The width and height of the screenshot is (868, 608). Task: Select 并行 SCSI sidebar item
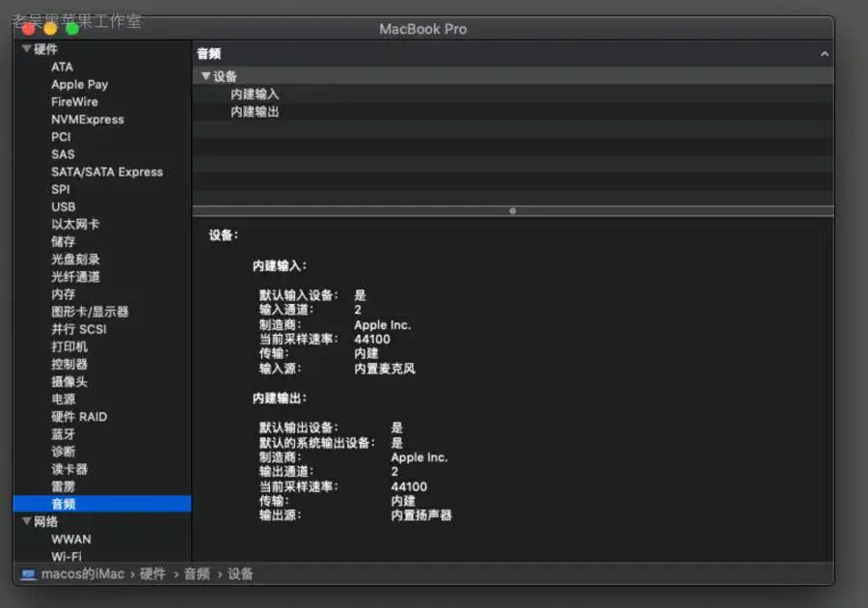coord(79,329)
